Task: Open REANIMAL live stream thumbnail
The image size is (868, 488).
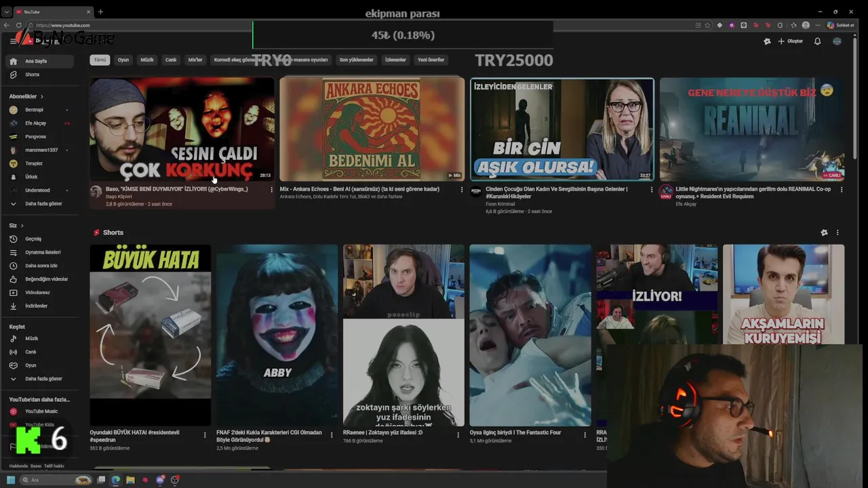Action: (x=752, y=129)
